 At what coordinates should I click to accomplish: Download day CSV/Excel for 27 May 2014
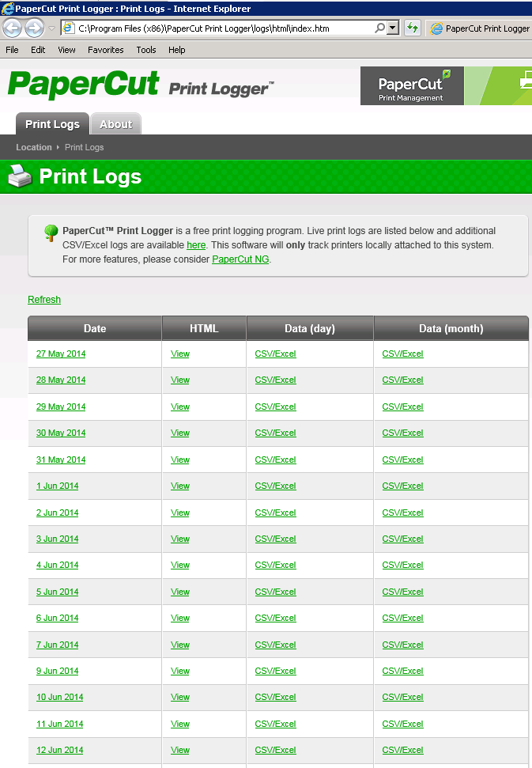click(x=276, y=354)
